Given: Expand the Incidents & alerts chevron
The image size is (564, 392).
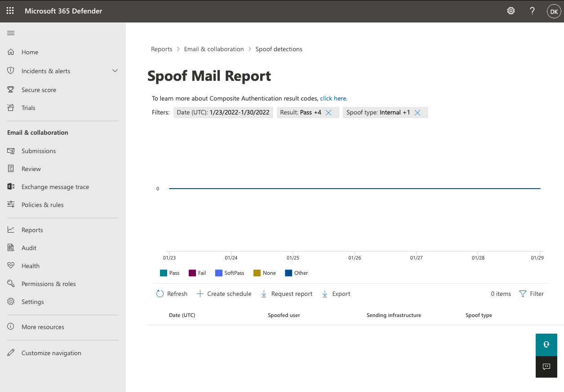Looking at the screenshot, I should [115, 71].
